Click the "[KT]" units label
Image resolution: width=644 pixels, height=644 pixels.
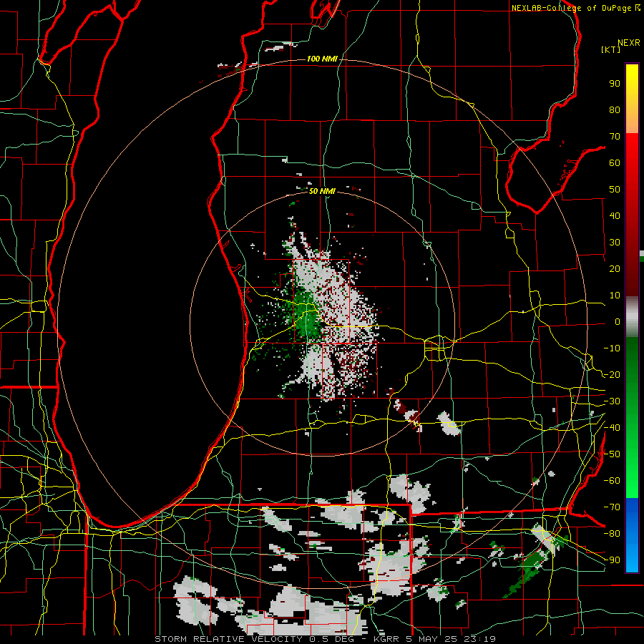point(610,49)
